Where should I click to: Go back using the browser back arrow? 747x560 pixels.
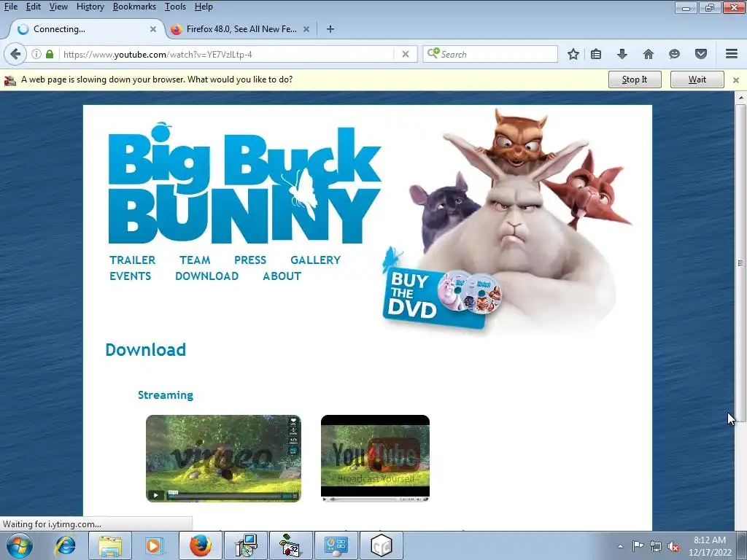pos(15,54)
